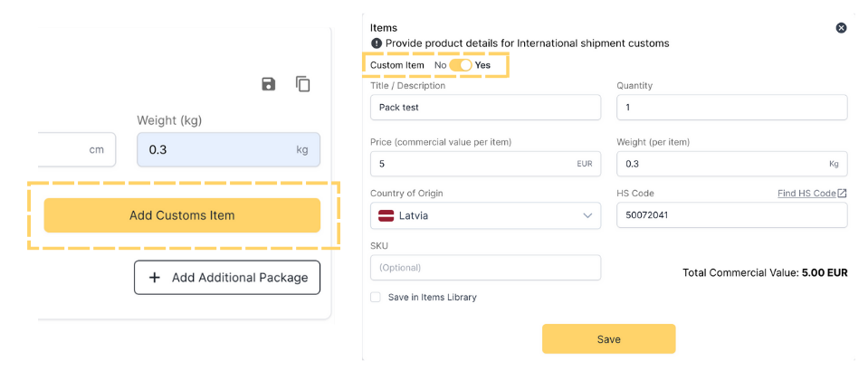This screenshot has height=380, width=868.
Task: Select the No option for Custom Item
Action: tap(440, 65)
